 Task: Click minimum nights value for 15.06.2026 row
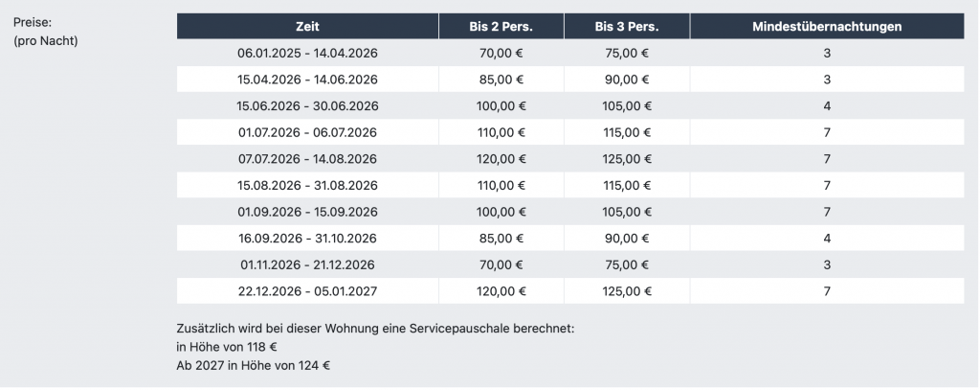(826, 105)
